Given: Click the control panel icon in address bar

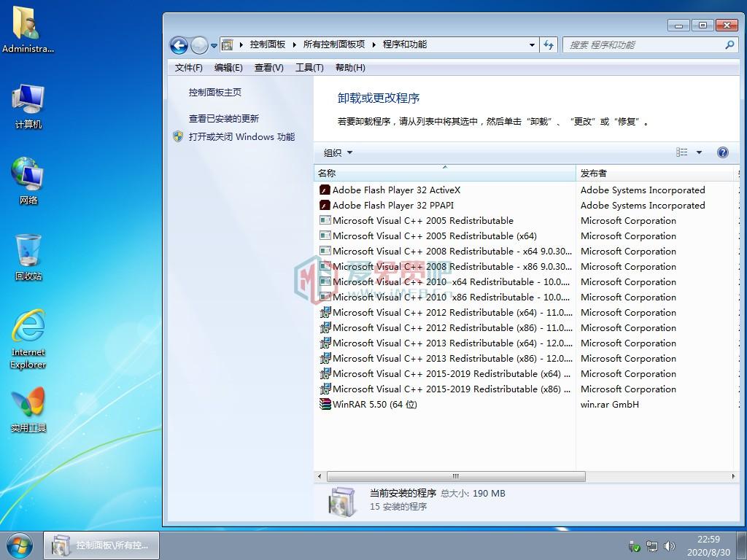Looking at the screenshot, I should (228, 44).
